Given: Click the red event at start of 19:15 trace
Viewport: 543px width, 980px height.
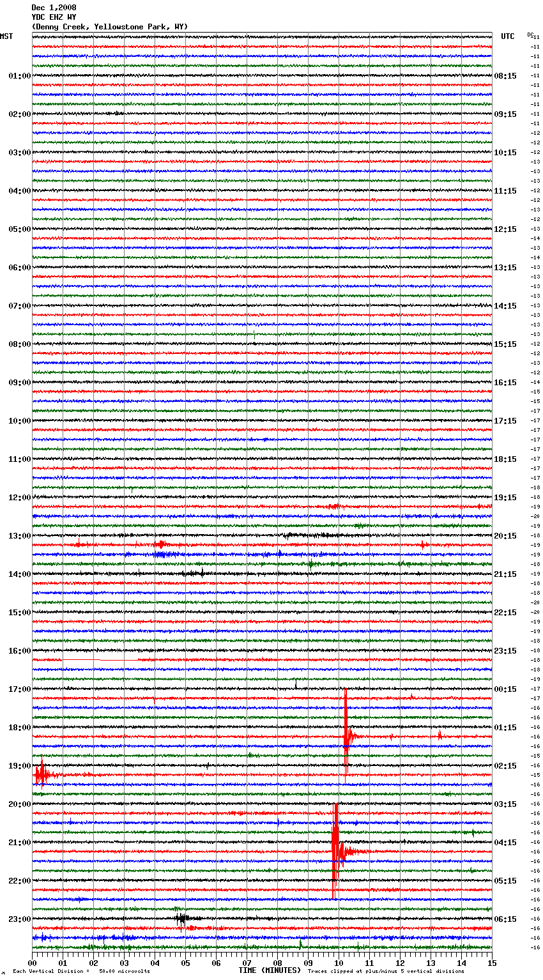Looking at the screenshot, I should pyautogui.click(x=42, y=775).
